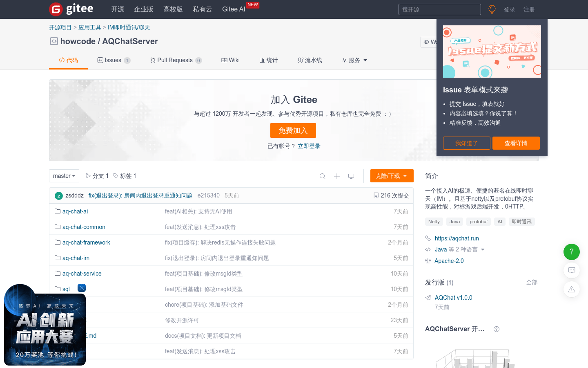Click the Gitee logo in header
The width and height of the screenshot is (588, 368).
pyautogui.click(x=71, y=9)
